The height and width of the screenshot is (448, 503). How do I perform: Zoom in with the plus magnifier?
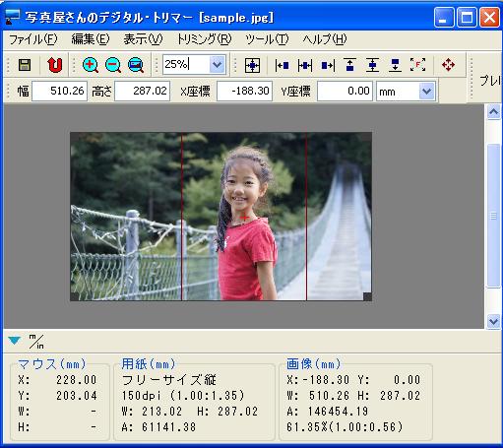91,65
